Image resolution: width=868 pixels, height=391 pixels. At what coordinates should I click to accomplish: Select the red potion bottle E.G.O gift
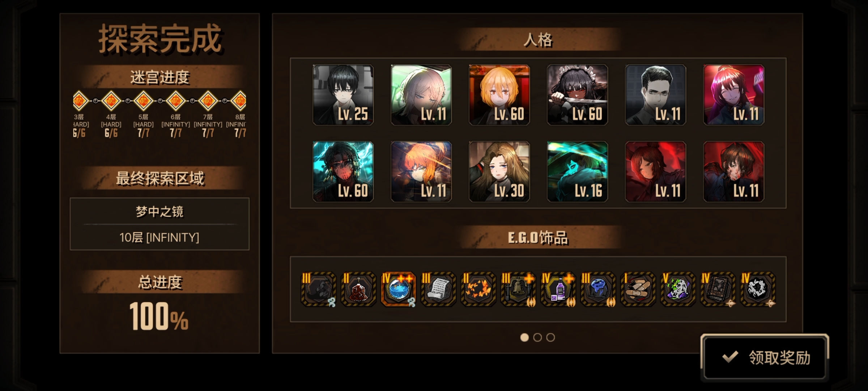(x=358, y=289)
